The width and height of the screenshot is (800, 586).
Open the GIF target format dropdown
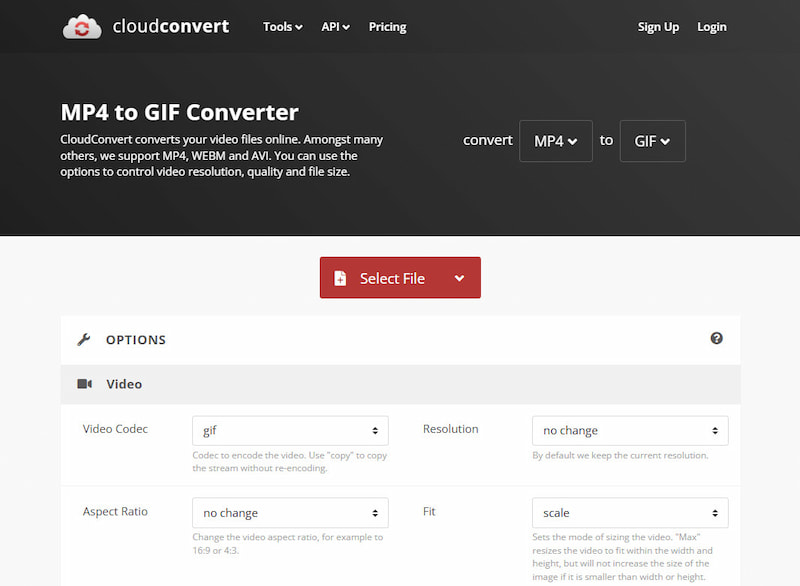point(652,141)
